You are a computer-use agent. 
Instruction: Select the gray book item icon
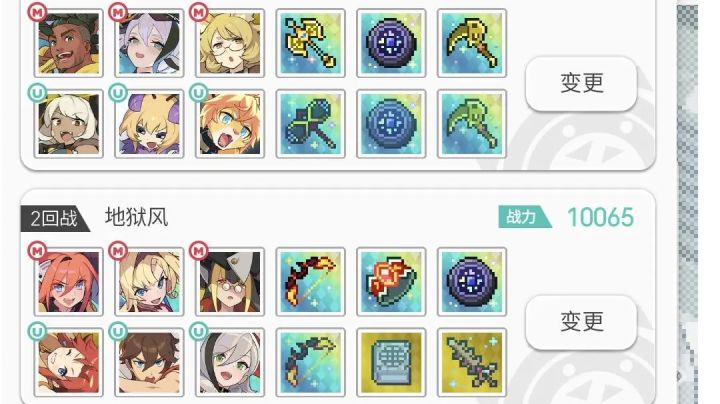pyautogui.click(x=391, y=363)
